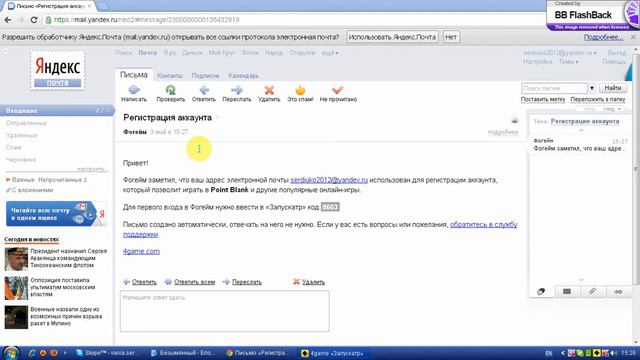This screenshot has height=360, width=640.
Task: Click Читайте всю почту в одном ящике banner
Action: [x=56, y=213]
